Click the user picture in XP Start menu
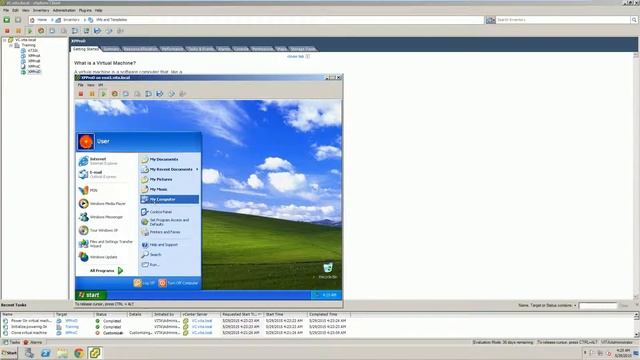This screenshot has width=640, height=360. (86, 142)
